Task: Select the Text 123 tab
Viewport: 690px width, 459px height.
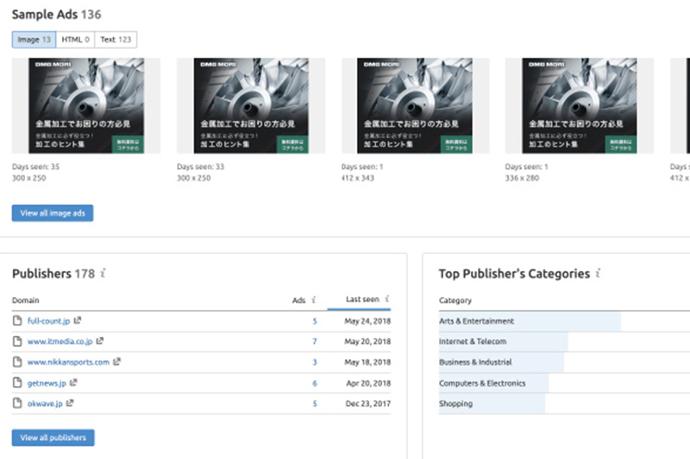Action: (x=115, y=39)
